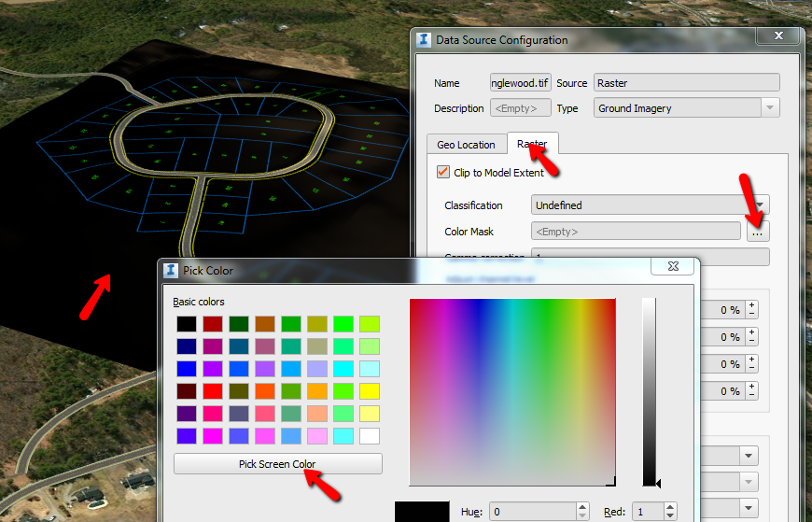Select the orange basic color swatch

pos(317,391)
